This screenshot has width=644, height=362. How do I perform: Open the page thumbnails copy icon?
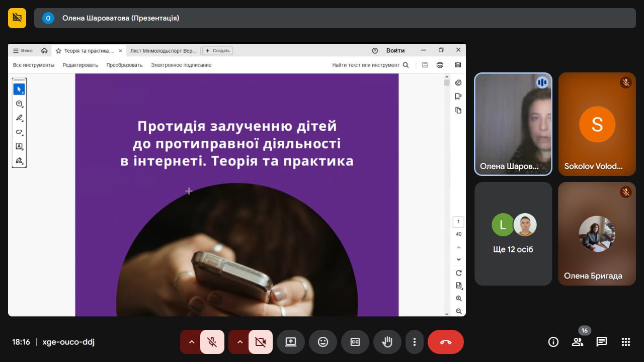tap(458, 110)
